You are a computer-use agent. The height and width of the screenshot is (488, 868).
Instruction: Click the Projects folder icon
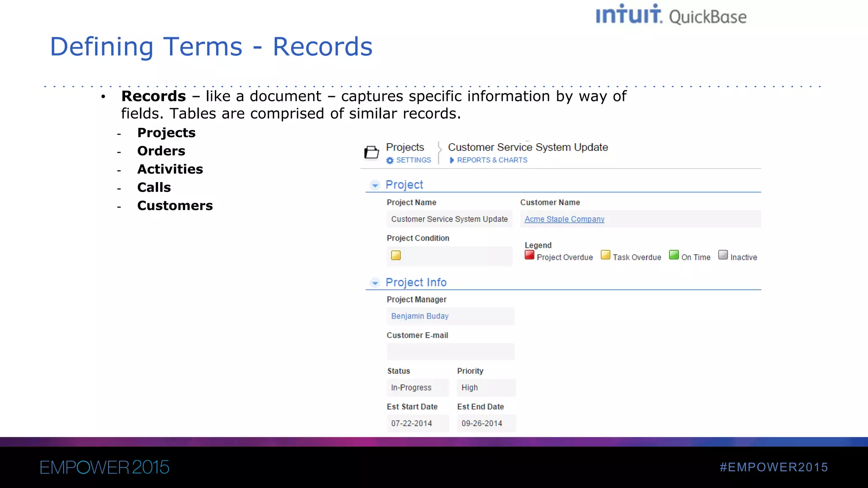coord(372,152)
